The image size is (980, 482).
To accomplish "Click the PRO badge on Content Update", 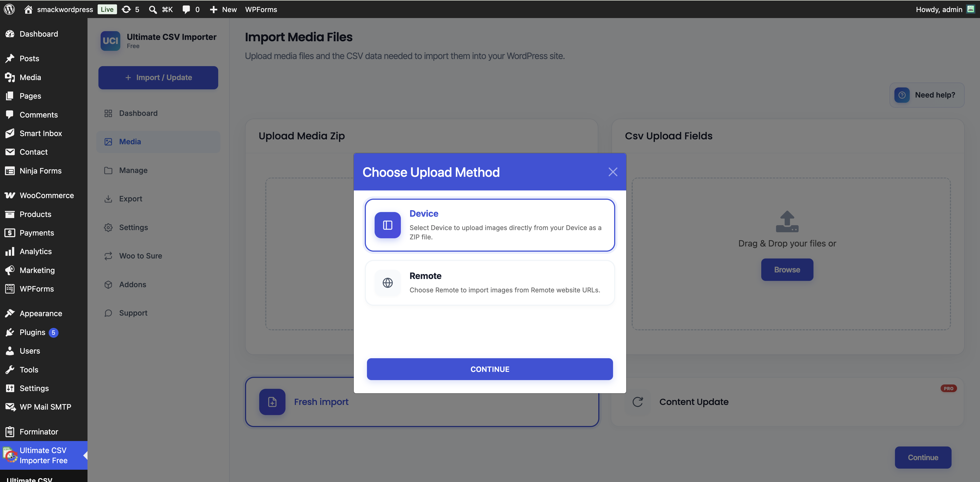I will tap(949, 389).
